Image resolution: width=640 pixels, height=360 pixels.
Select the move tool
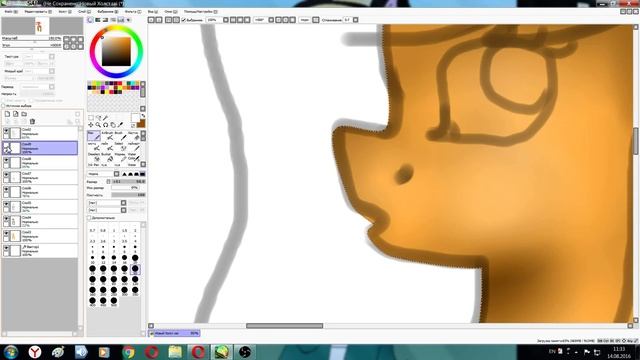[x=91, y=124]
